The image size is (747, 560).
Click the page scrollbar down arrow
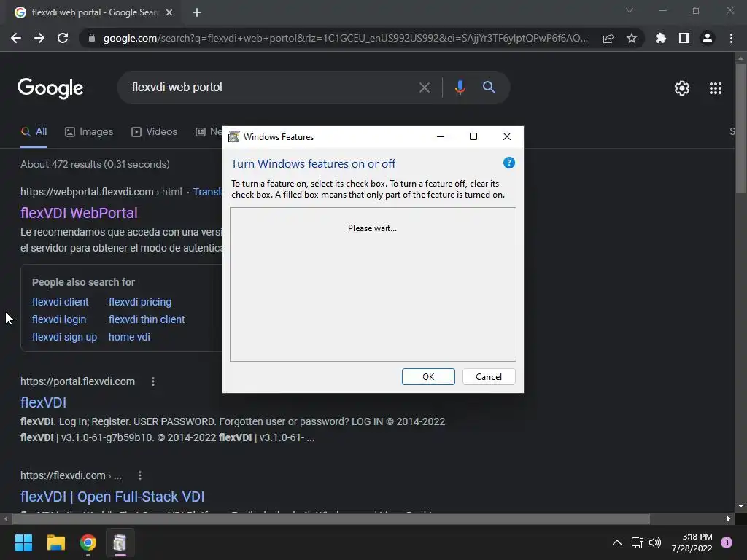point(740,506)
